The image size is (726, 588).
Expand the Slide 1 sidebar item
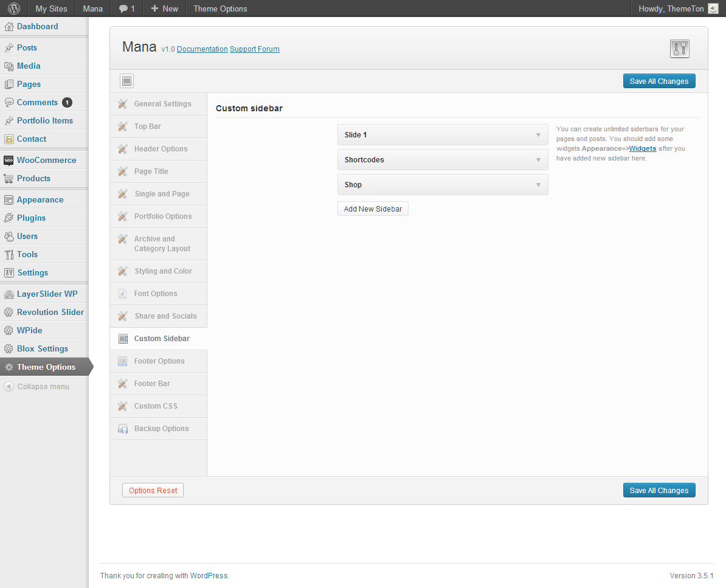tap(538, 135)
